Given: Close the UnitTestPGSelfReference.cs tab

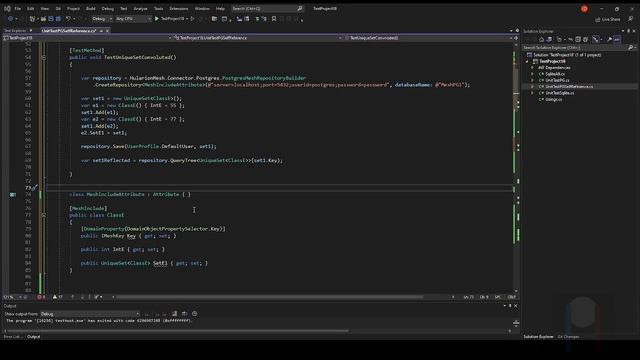Looking at the screenshot, I should click(x=107, y=31).
